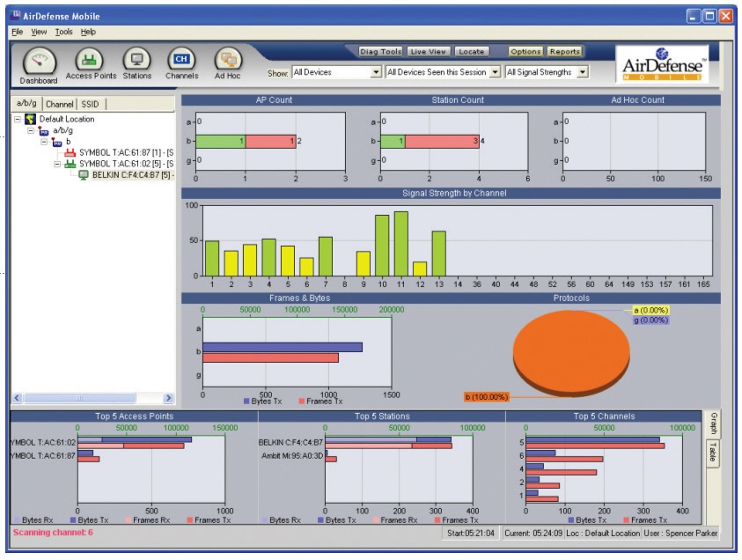Viewport: 742px width, 560px height.
Task: Open the File menu
Action: (x=17, y=32)
